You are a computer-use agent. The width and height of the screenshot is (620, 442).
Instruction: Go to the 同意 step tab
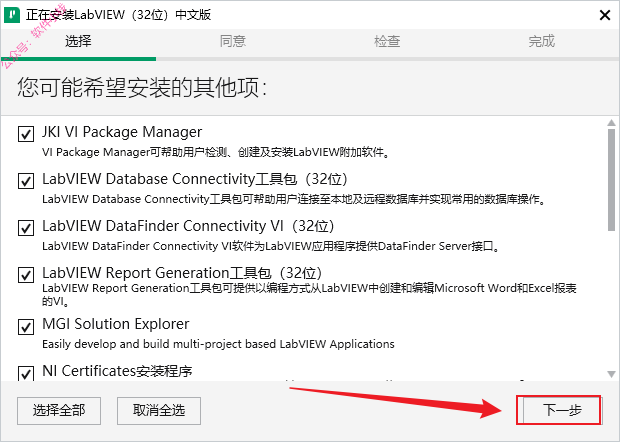point(232,41)
